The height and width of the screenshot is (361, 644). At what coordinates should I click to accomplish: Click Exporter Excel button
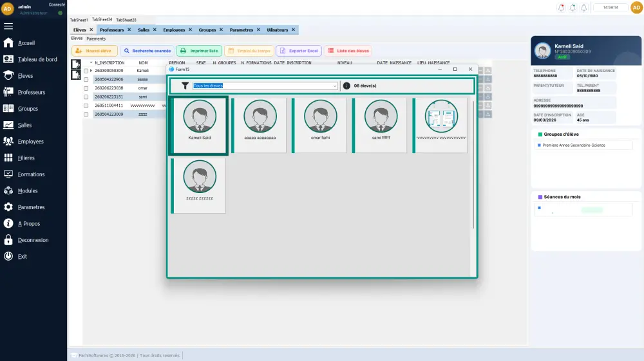coord(299,51)
